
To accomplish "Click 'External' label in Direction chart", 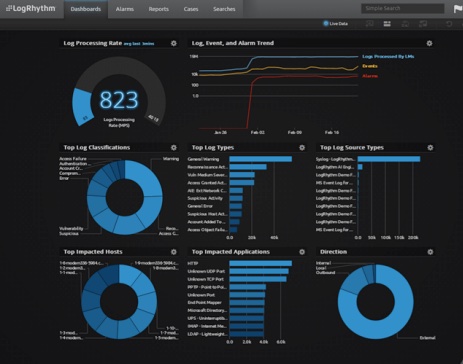I will (x=427, y=338).
